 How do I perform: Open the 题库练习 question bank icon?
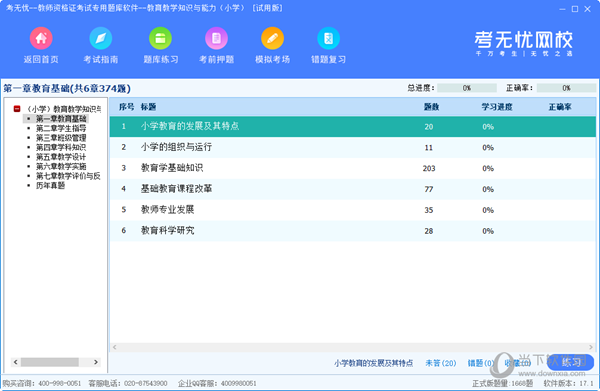(160, 38)
